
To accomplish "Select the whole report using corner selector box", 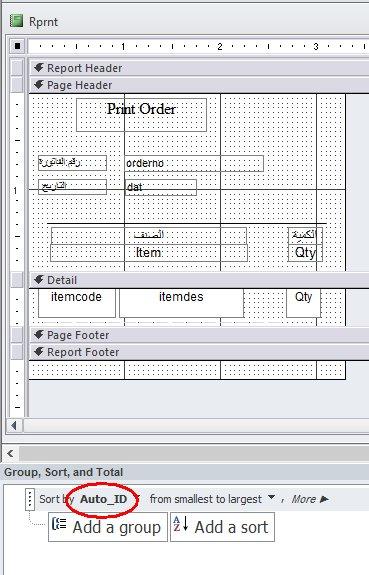I will pyautogui.click(x=17, y=46).
